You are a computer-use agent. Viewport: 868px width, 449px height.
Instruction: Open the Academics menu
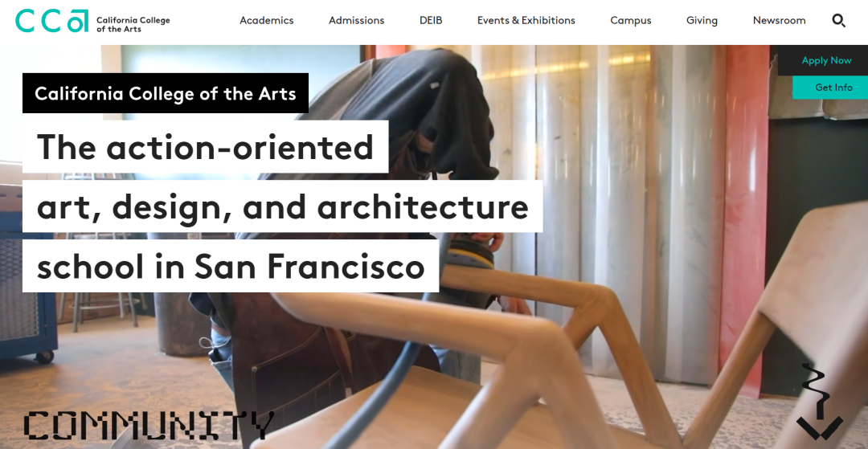point(266,20)
